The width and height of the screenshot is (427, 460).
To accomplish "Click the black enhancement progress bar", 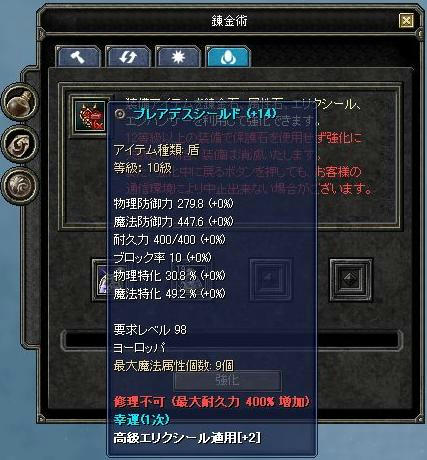I will click(x=232, y=339).
